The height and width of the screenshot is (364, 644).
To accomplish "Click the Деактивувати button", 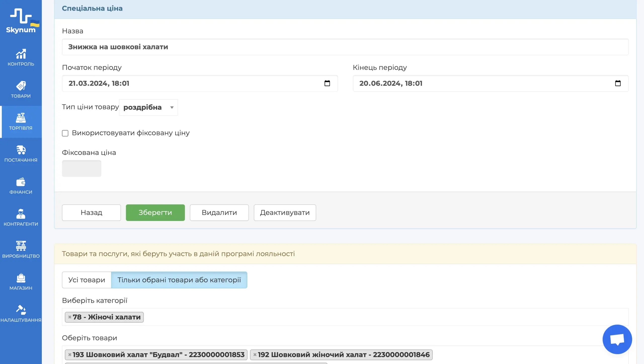I will [x=285, y=213].
